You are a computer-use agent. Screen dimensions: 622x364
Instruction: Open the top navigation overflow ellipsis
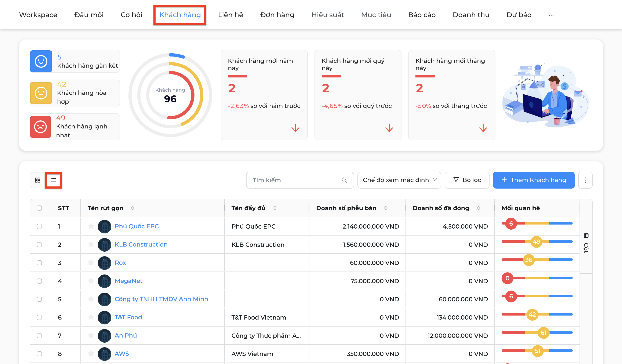tap(551, 15)
